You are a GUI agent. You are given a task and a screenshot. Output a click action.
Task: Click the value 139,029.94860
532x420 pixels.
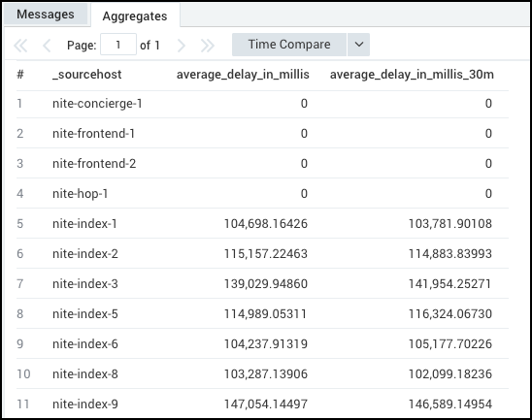pyautogui.click(x=266, y=284)
